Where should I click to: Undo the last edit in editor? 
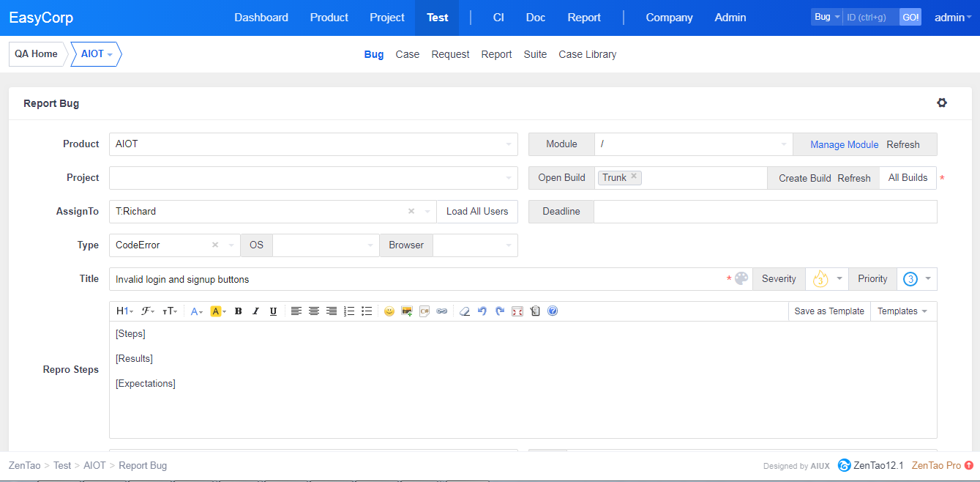(x=482, y=311)
